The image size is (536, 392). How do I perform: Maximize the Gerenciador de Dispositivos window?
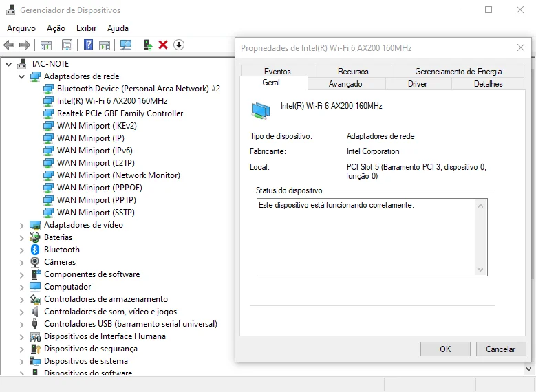pyautogui.click(x=489, y=10)
